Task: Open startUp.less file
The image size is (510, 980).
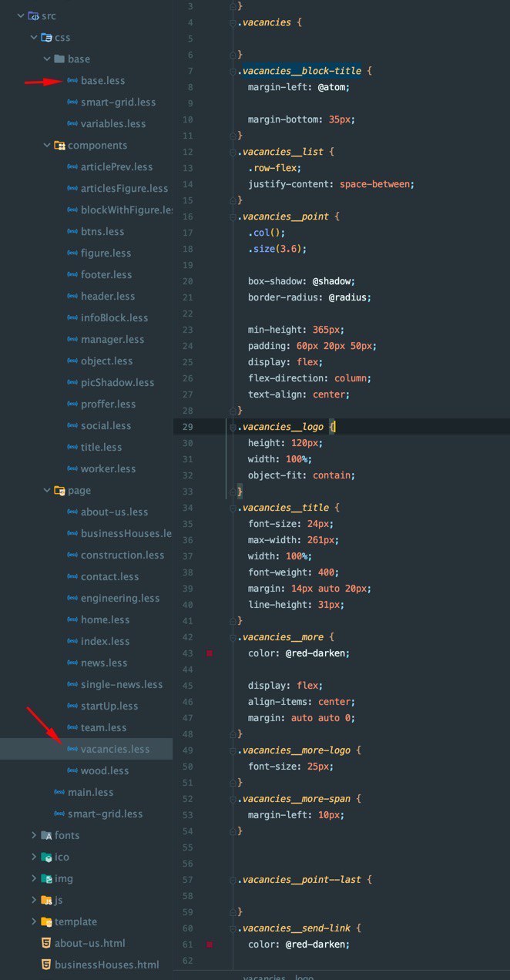Action: pyautogui.click(x=109, y=706)
